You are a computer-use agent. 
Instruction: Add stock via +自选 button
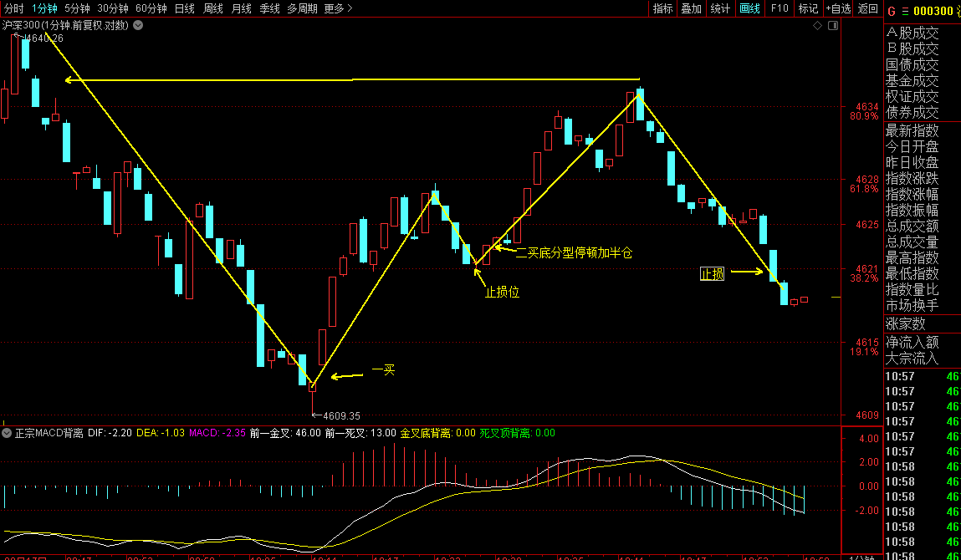(x=838, y=8)
